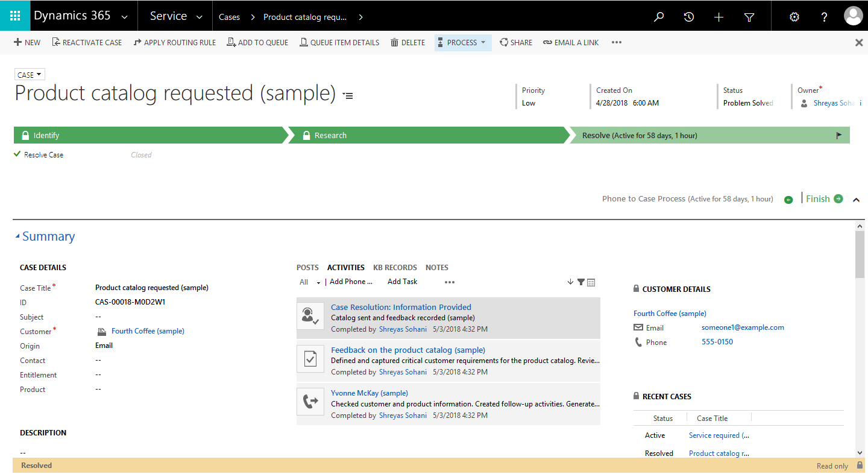Click the search magnifier icon
Viewport: 868px width, 474px height.
[x=659, y=17]
